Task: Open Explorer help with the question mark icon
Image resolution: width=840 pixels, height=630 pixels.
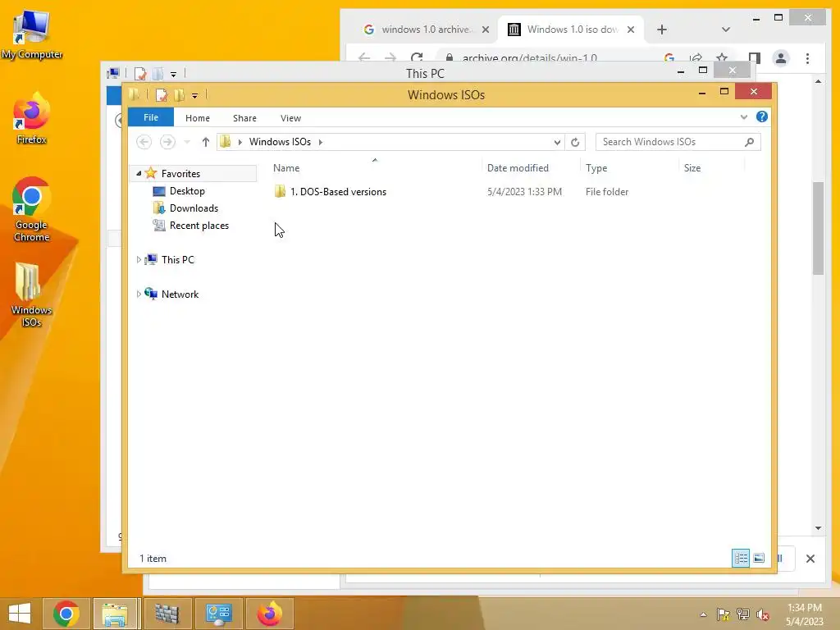Action: (762, 116)
